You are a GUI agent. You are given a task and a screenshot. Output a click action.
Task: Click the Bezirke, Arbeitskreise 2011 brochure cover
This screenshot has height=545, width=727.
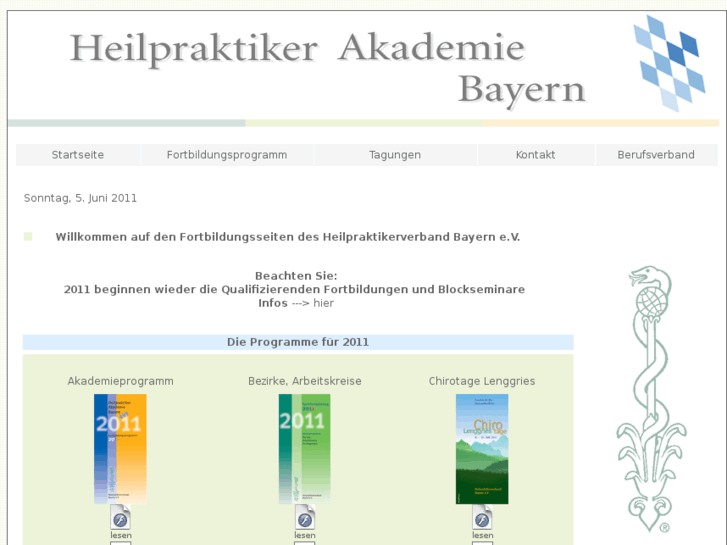pos(305,449)
